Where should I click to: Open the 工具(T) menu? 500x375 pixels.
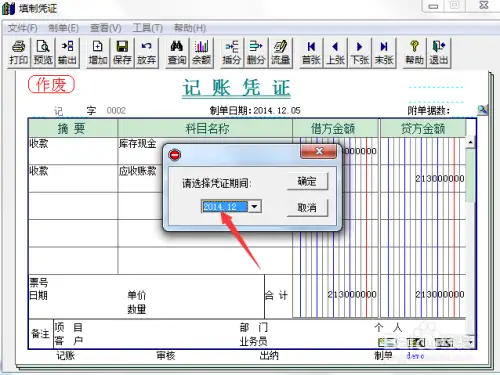point(147,28)
